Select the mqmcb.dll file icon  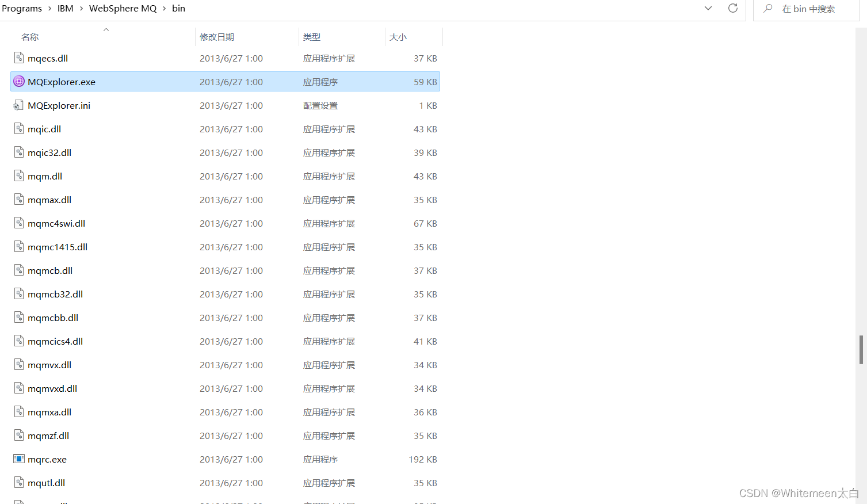(19, 270)
